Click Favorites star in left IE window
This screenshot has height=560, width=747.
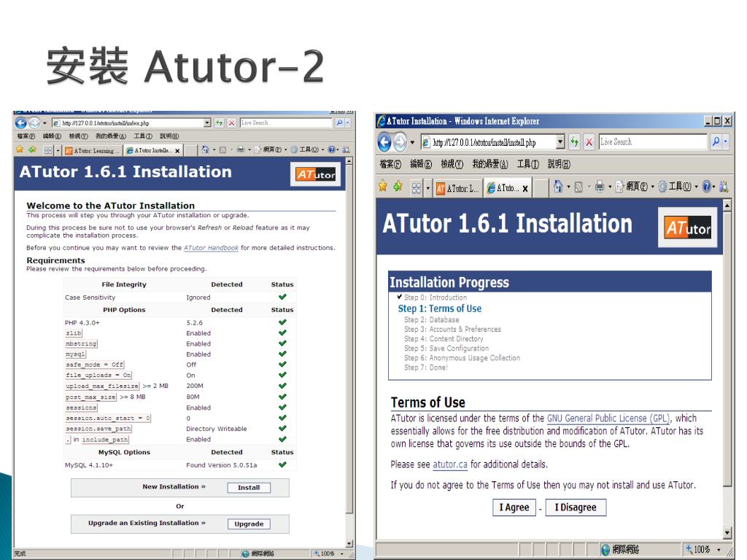tap(20, 149)
